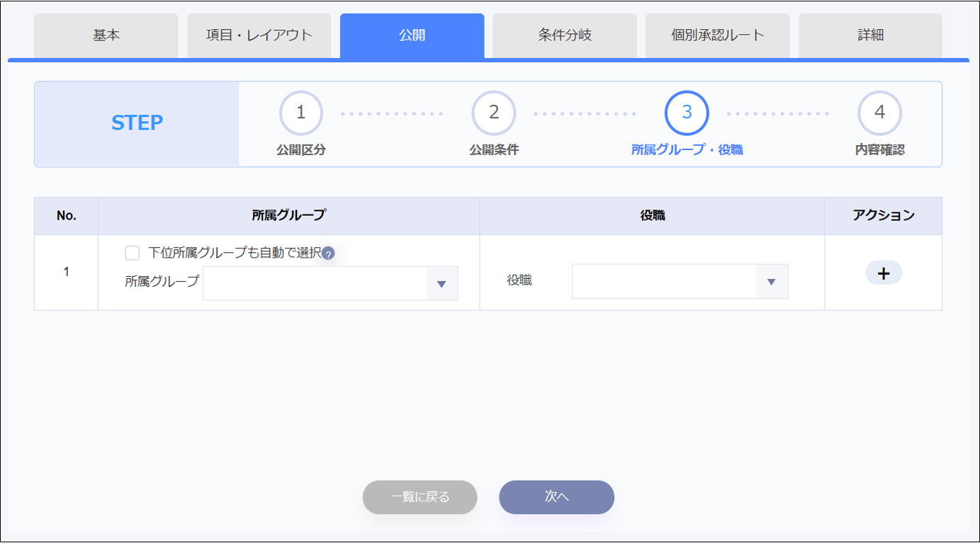Click step 3 circle 所属グループ・役職
The image size is (980, 543).
click(x=687, y=113)
